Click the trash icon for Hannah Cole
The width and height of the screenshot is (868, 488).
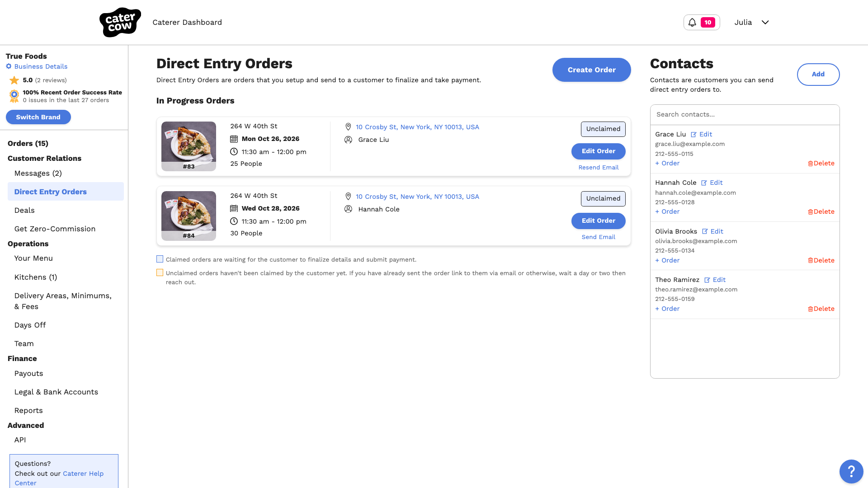pyautogui.click(x=811, y=211)
